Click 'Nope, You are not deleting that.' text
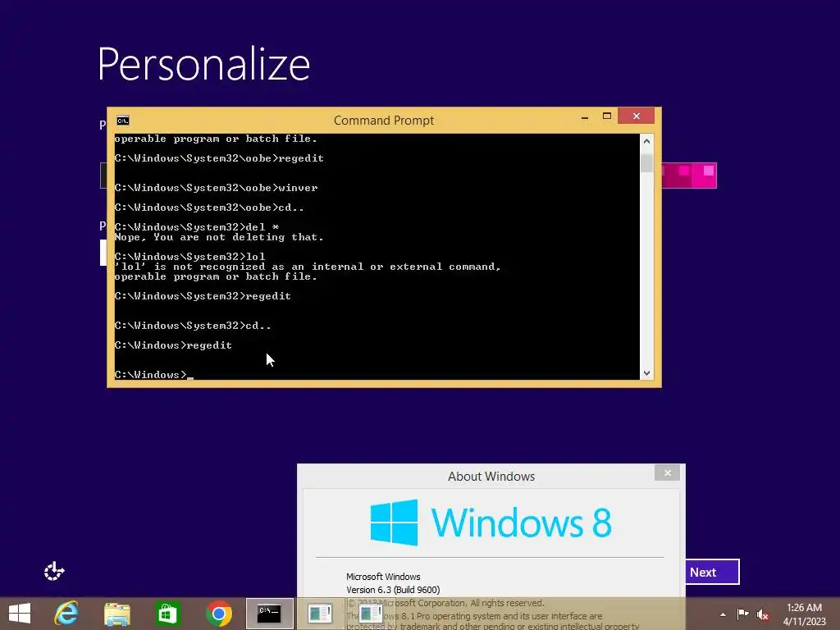Screen dimensions: 840x630 click(x=219, y=237)
